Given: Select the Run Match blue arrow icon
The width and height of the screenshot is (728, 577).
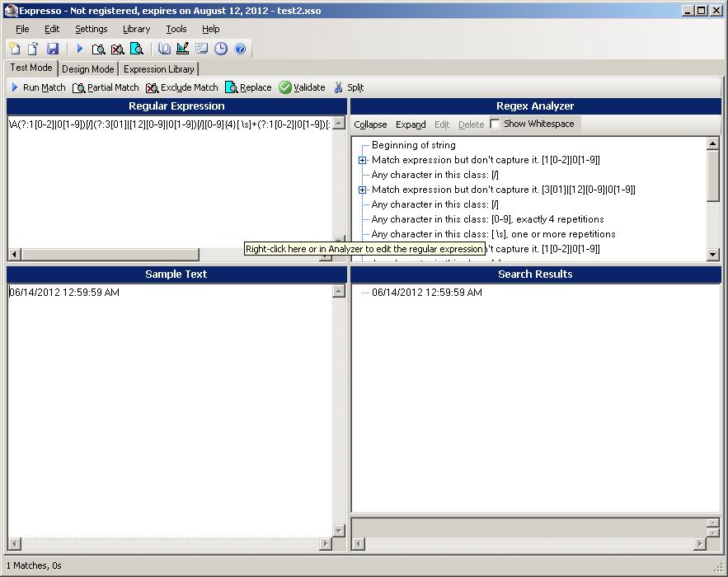Looking at the screenshot, I should coord(14,87).
